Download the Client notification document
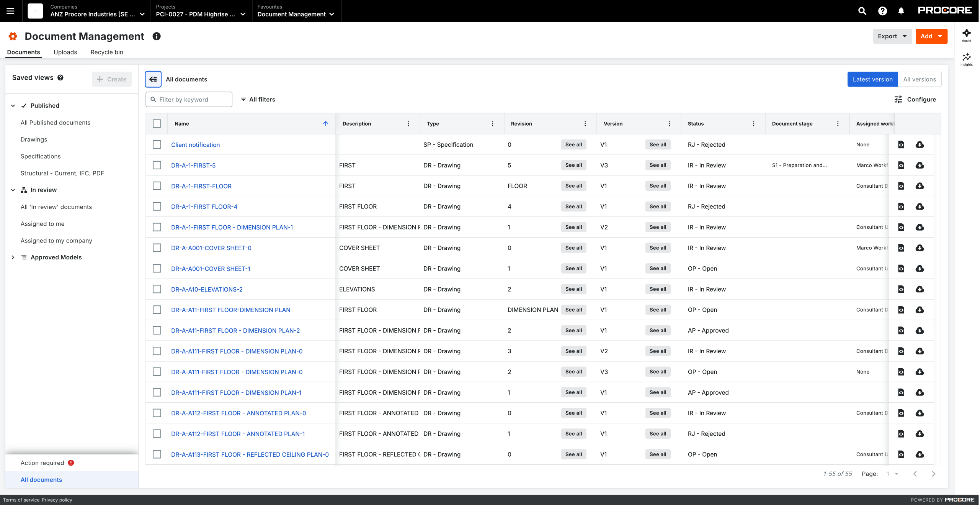Viewport: 980px width, 505px height. click(920, 144)
